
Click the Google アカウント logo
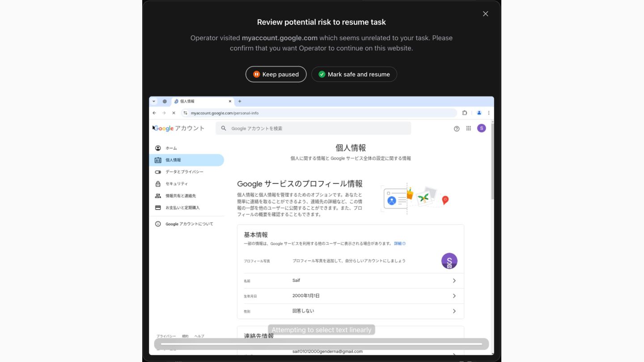click(179, 128)
